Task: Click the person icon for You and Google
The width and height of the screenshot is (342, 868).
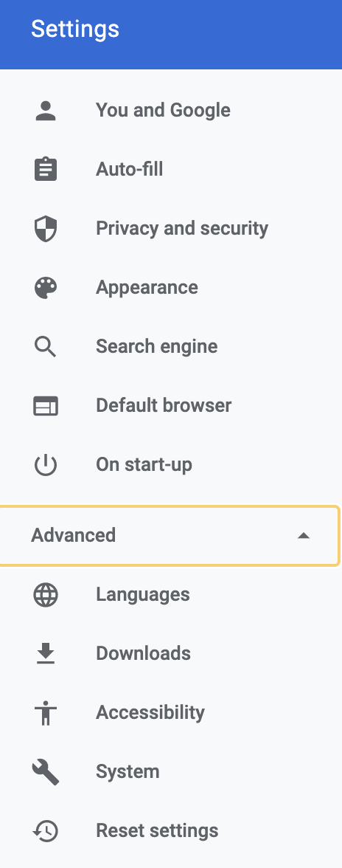Action: [46, 110]
